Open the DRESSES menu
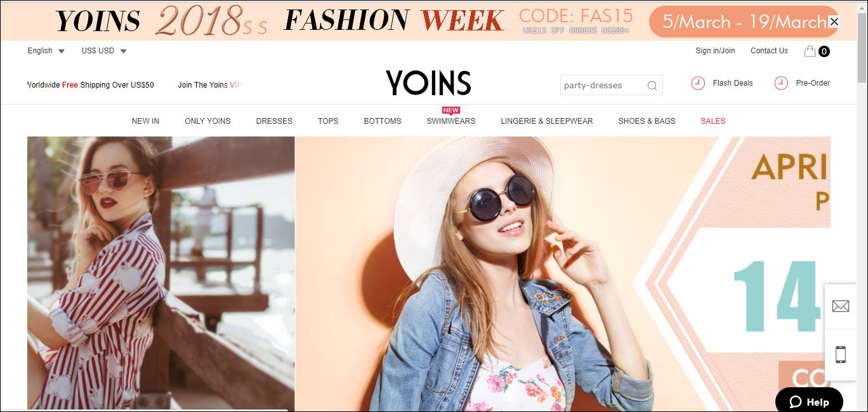868x412 pixels. pos(274,121)
